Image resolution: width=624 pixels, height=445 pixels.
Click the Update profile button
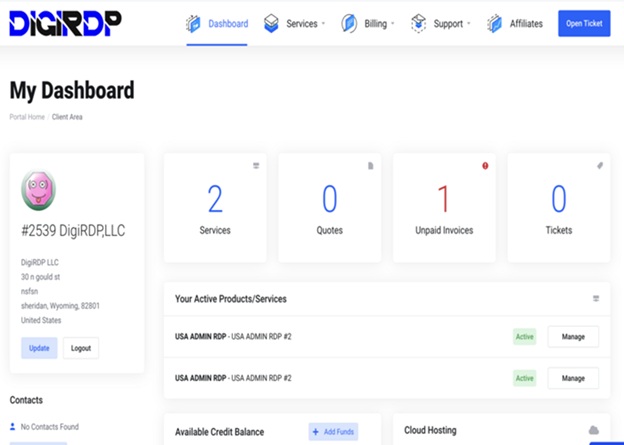tap(39, 348)
